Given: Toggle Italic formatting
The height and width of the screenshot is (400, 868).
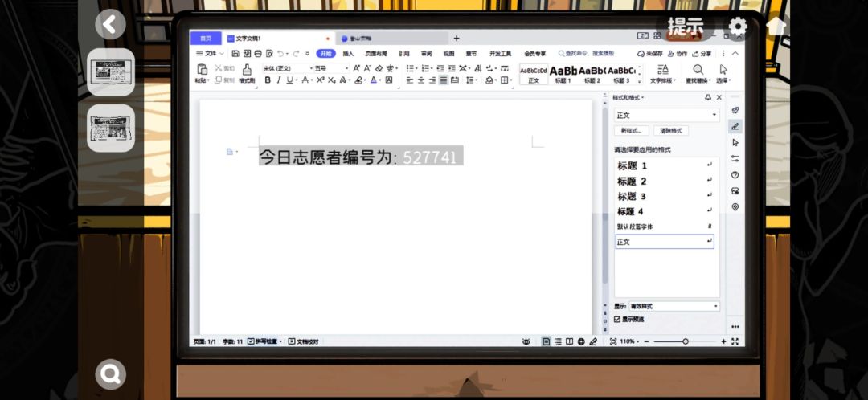Looking at the screenshot, I should 278,80.
